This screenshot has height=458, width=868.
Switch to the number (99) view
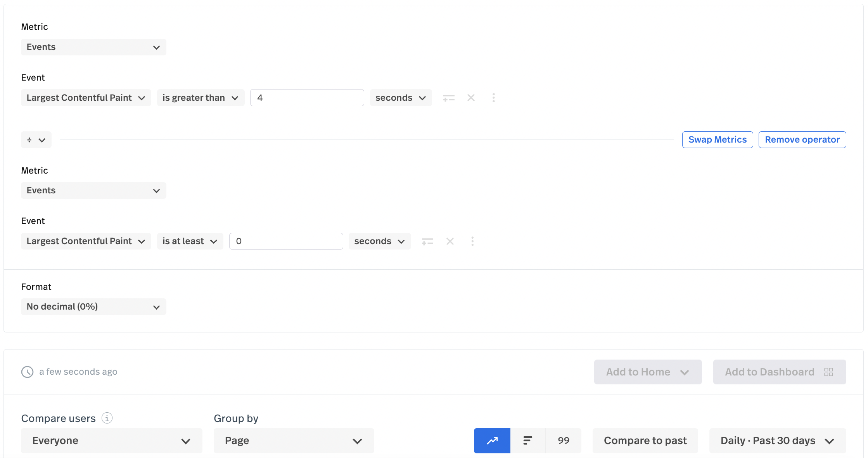(x=564, y=441)
